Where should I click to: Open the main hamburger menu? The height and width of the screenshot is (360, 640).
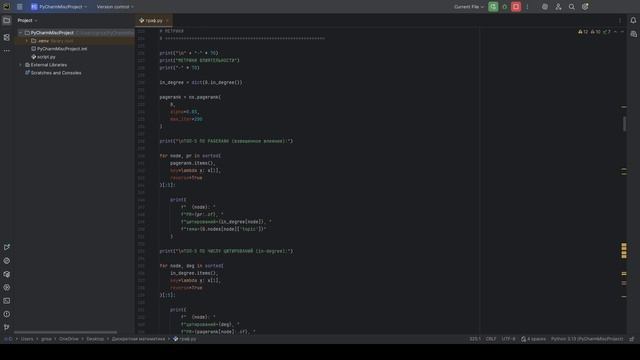20,7
